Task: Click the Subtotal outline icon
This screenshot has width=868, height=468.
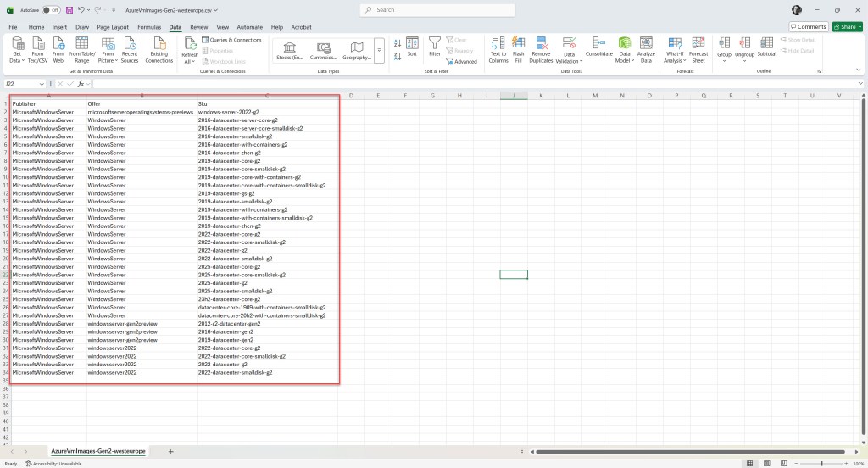Action: point(766,46)
